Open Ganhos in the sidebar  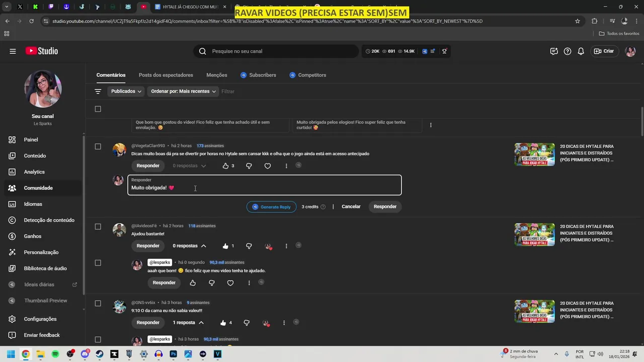(43, 236)
